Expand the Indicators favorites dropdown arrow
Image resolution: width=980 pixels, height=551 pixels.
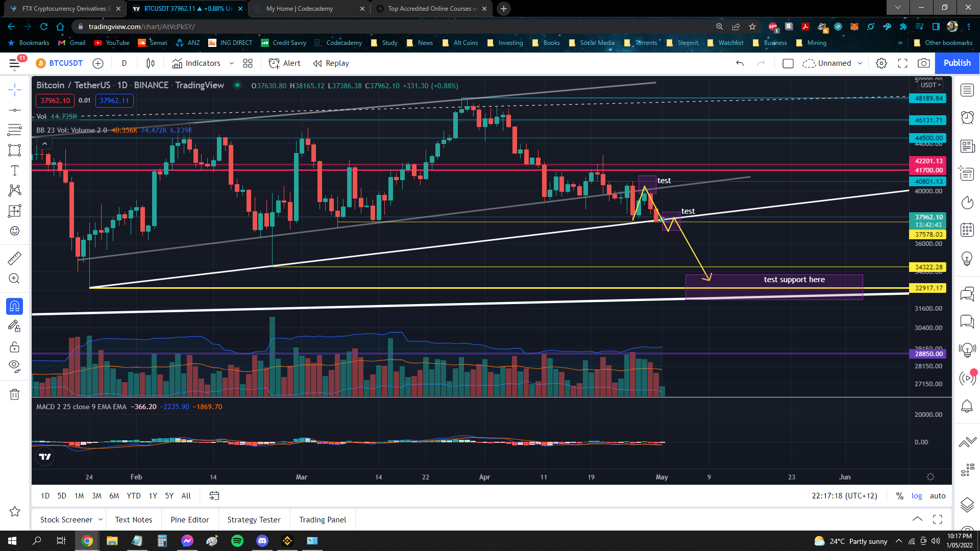tap(232, 63)
